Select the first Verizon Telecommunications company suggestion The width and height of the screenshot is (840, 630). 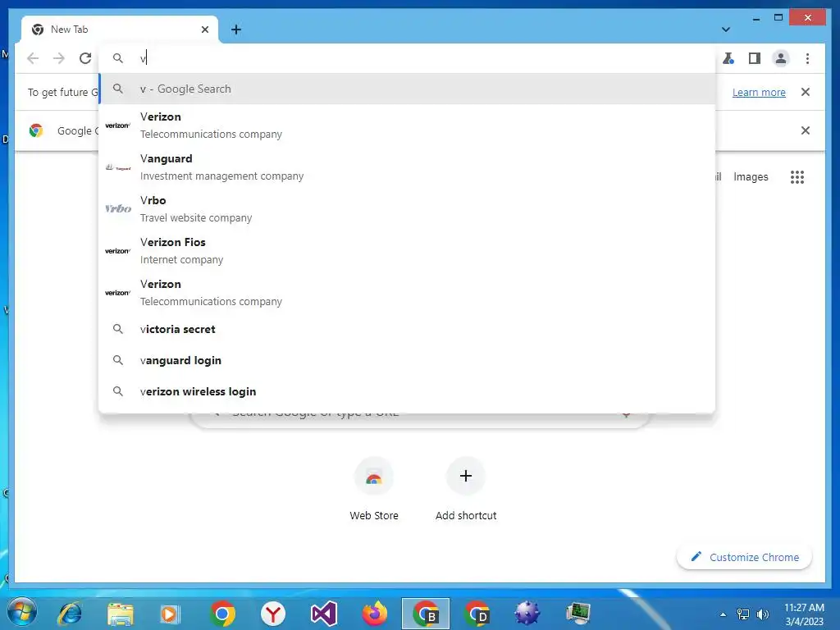(x=407, y=126)
